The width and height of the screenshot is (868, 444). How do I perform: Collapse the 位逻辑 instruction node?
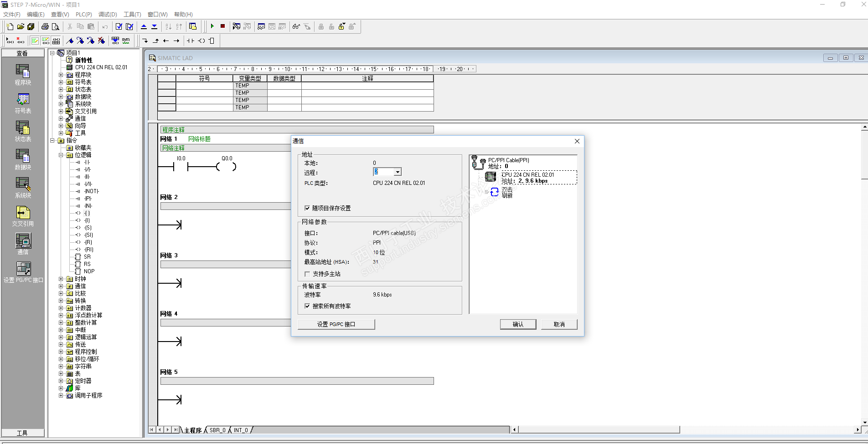click(x=61, y=155)
